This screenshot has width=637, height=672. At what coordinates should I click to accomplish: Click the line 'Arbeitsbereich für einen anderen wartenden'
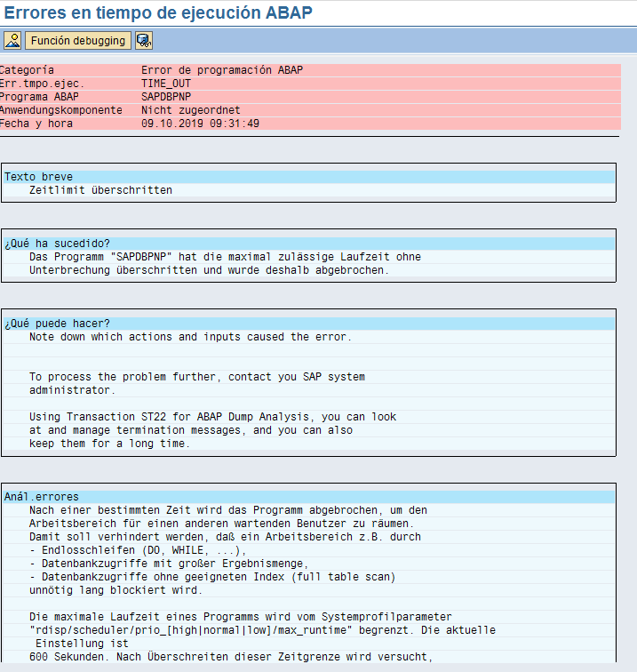click(x=221, y=524)
